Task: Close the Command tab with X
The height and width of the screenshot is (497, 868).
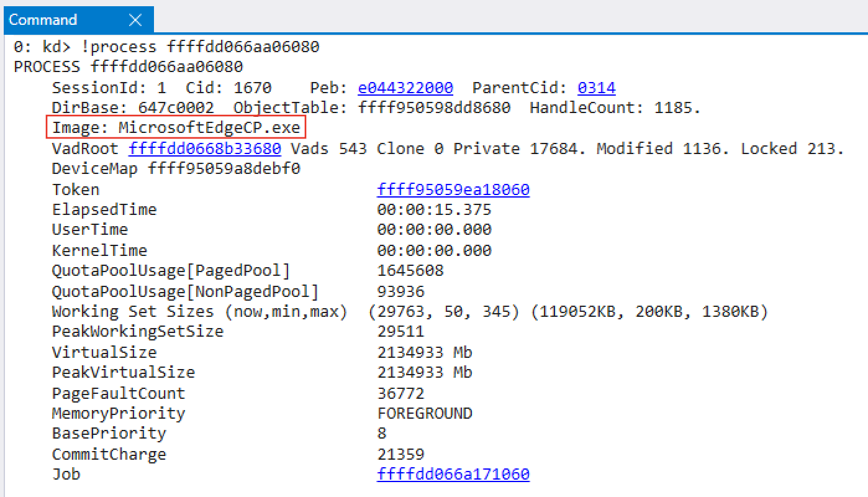Action: tap(135, 20)
